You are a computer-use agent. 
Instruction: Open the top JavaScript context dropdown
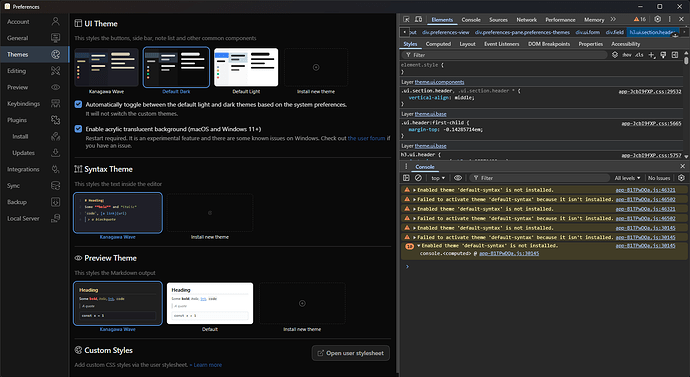437,178
